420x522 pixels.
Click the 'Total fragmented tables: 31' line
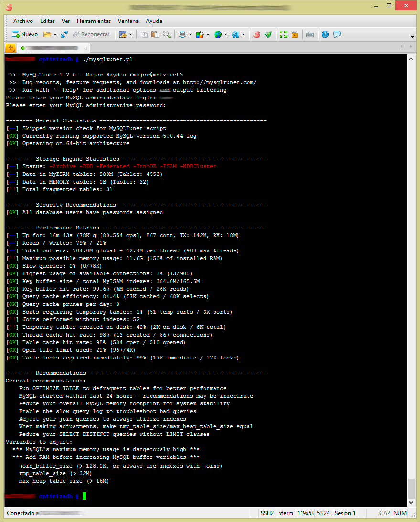coord(59,189)
